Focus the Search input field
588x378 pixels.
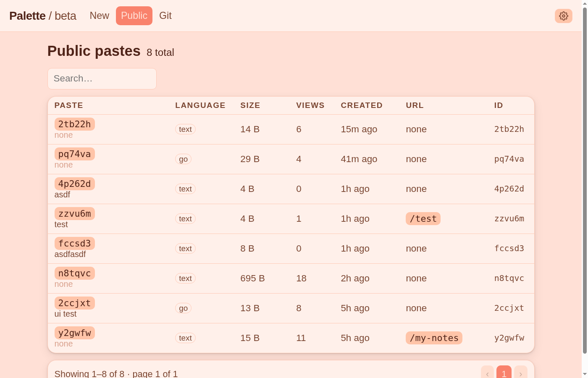[x=102, y=79]
